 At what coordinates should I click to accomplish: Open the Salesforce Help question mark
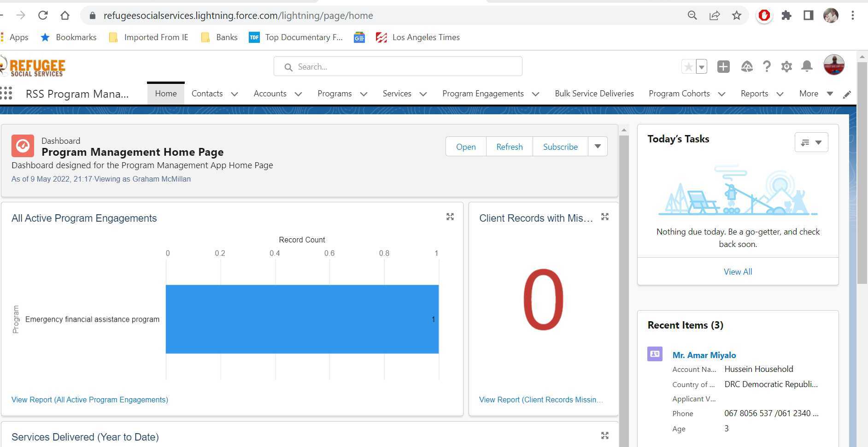tap(766, 67)
